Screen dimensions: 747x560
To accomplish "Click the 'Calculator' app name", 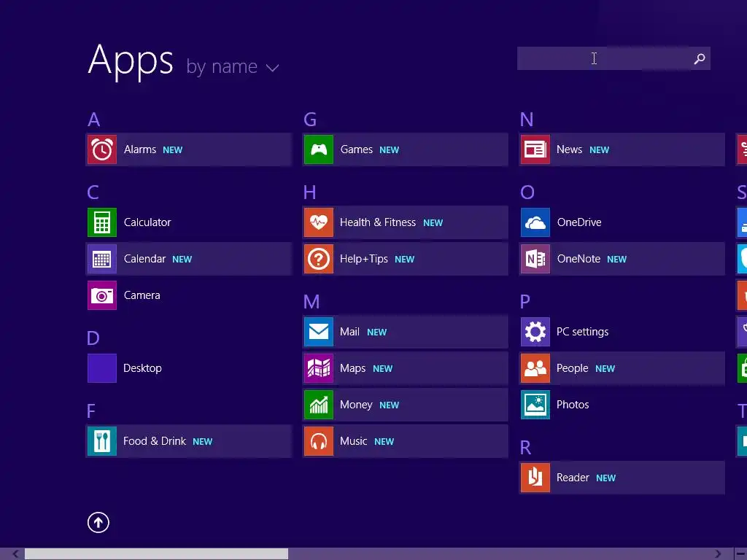I will [147, 222].
